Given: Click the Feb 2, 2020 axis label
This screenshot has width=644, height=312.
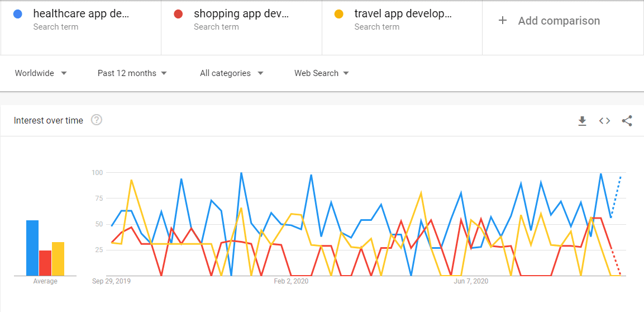Looking at the screenshot, I should click(291, 281).
